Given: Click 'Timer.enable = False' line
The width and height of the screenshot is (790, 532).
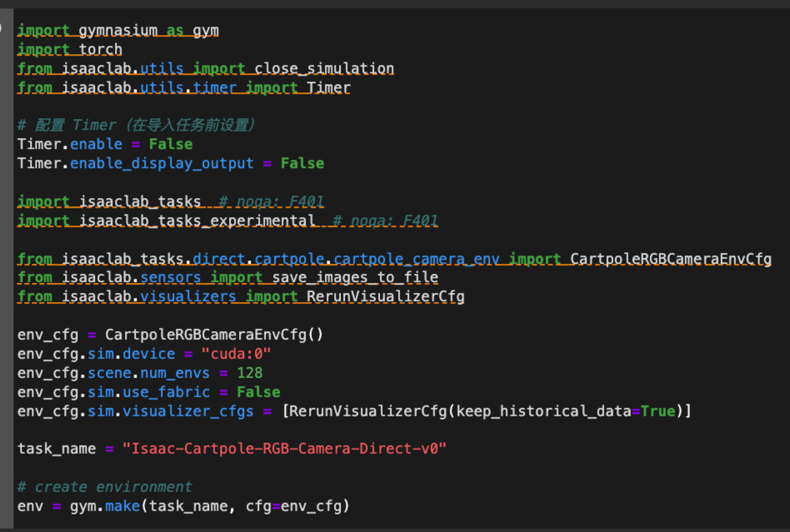Looking at the screenshot, I should 105,145.
